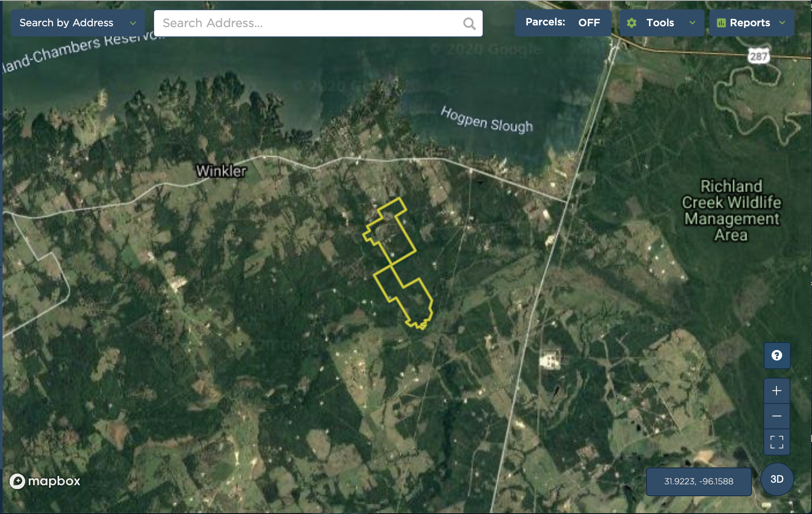Click the Mapbox logo

pos(45,481)
